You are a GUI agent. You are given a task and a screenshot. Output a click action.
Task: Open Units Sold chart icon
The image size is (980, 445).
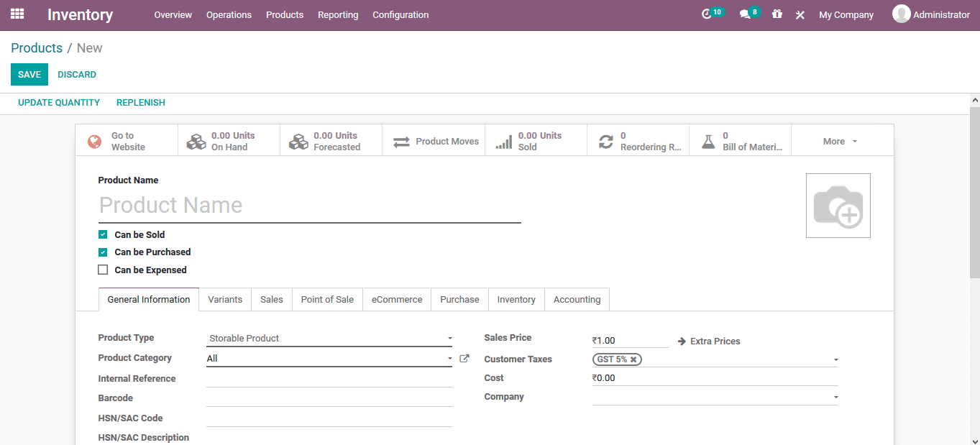point(503,140)
